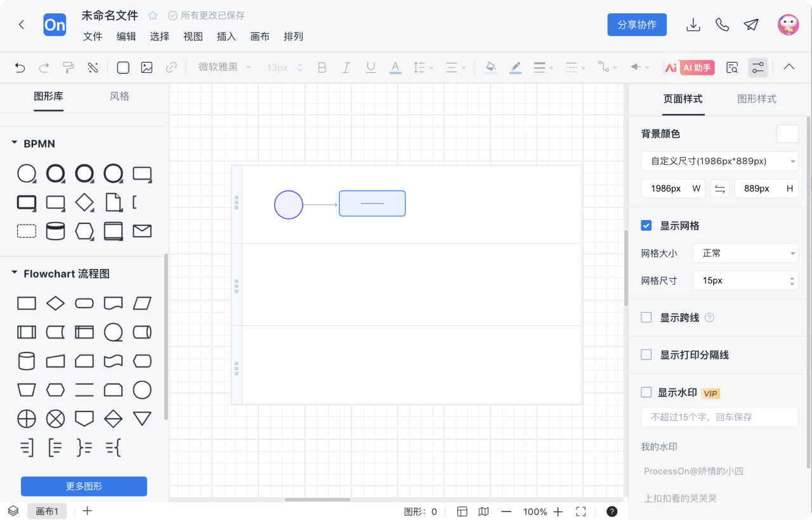Viewport: 812px width, 520px height.
Task: Switch to the 图形样式 tab
Action: coord(756,99)
